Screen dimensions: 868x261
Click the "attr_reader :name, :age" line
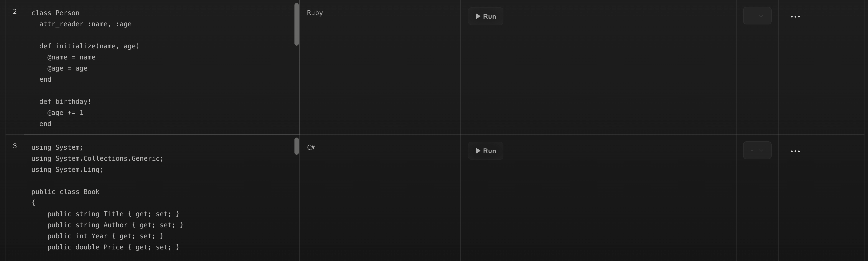[x=85, y=24]
